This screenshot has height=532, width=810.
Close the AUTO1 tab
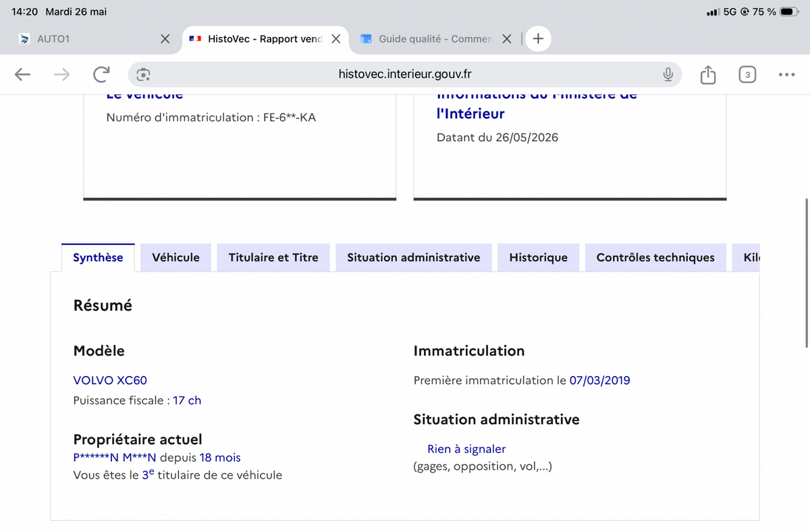165,39
